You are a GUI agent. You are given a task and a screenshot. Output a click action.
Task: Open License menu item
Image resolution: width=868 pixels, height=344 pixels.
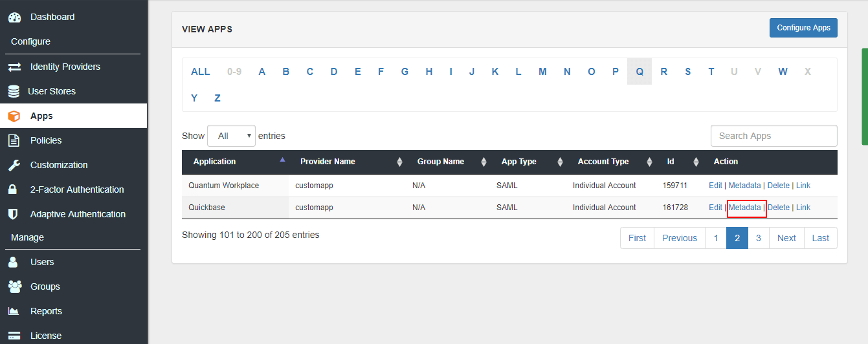point(46,336)
